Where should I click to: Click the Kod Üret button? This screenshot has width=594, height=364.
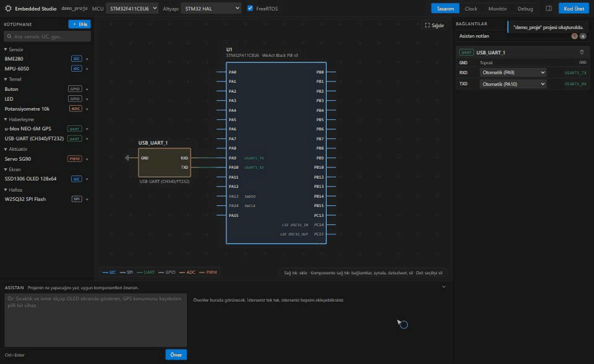tap(574, 9)
